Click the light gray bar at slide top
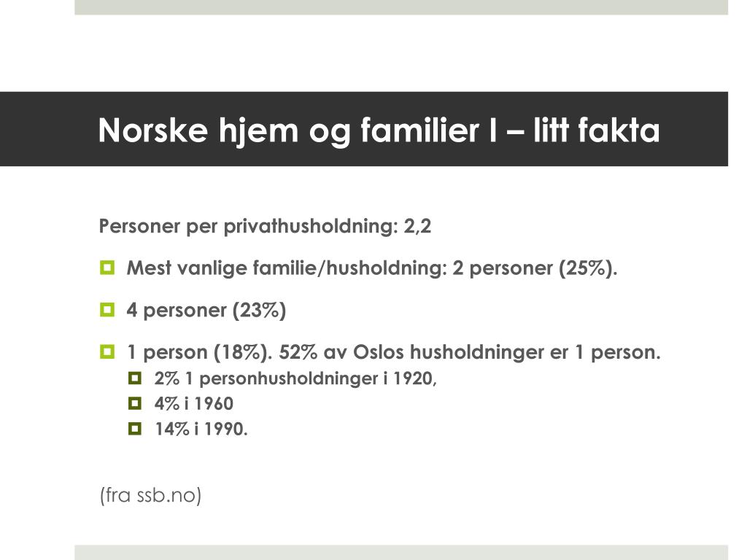The image size is (747, 560). click(401, 7)
